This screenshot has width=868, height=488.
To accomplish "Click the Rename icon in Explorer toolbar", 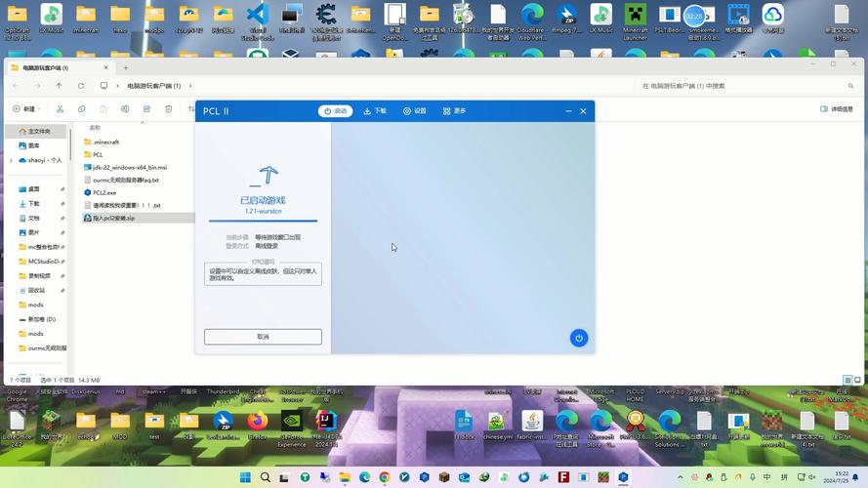I will [125, 109].
